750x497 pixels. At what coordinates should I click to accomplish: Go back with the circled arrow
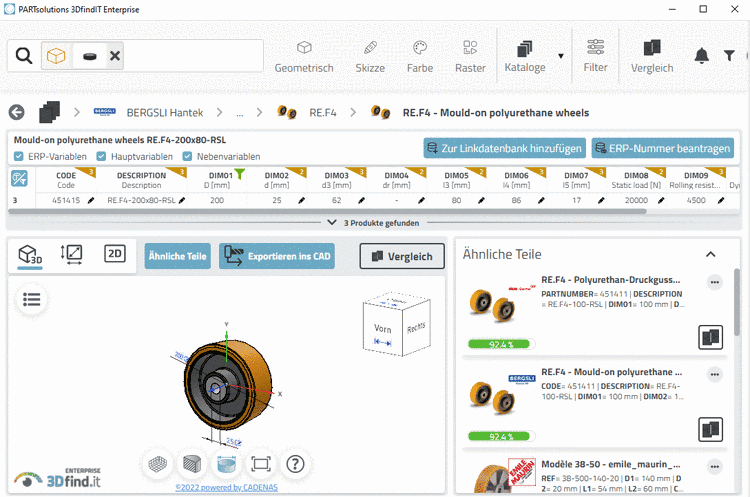point(17,112)
